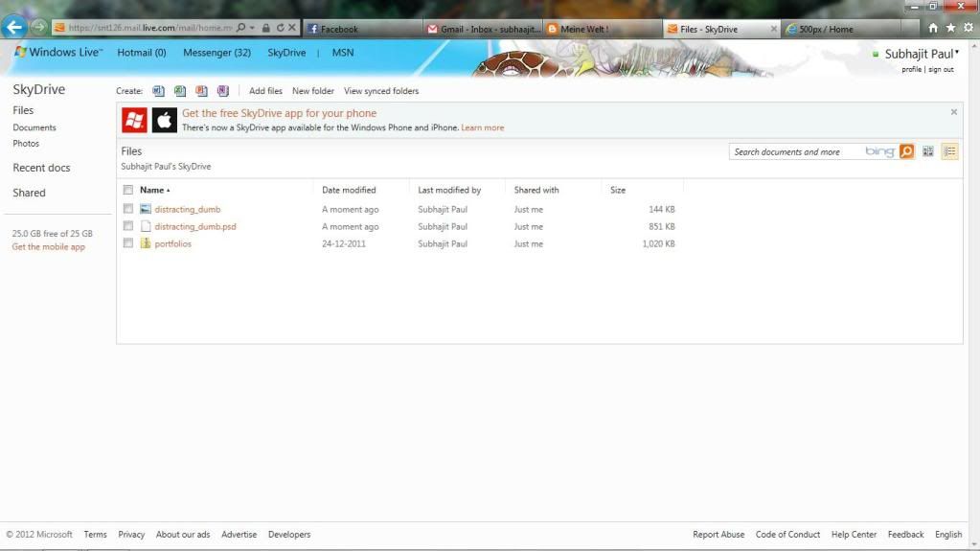Click the browser forward arrow
Image resolution: width=980 pixels, height=551 pixels.
click(38, 27)
